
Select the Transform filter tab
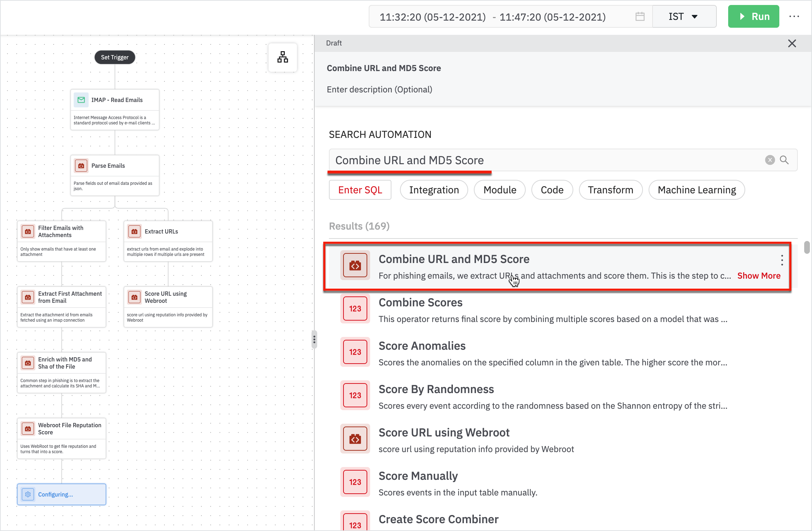610,190
